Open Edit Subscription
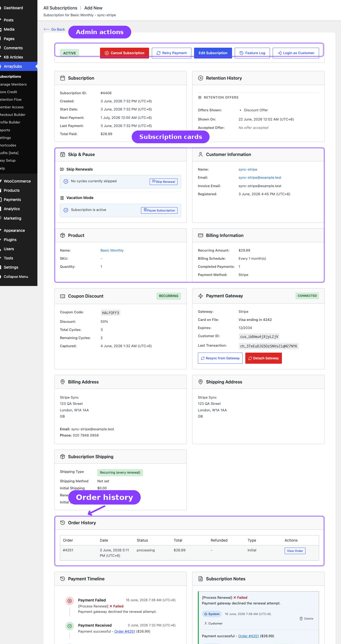341x644 pixels. click(213, 53)
